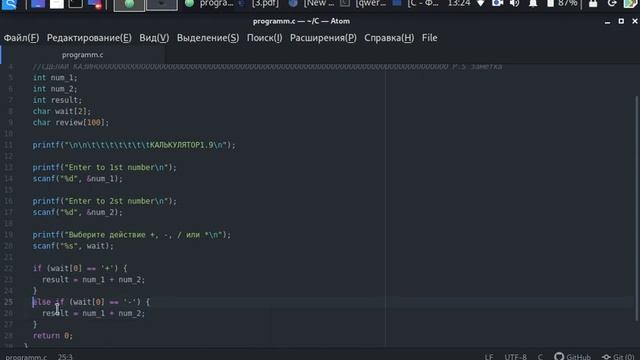Viewport: 640px width, 360px height.
Task: Change LF line ending in status bar
Action: (489, 356)
